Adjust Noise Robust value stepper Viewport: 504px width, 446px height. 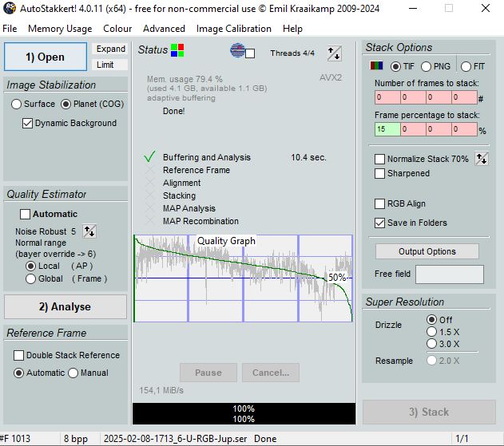coord(89,231)
